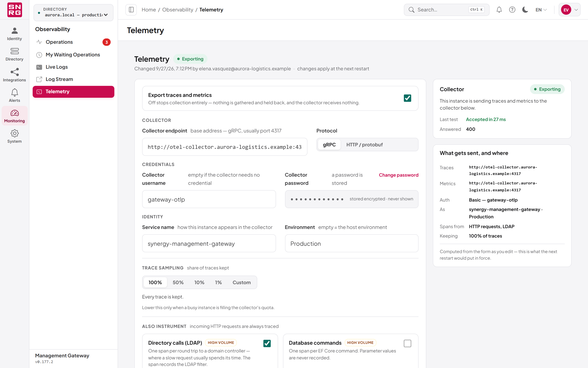Click the Environment field

click(352, 243)
